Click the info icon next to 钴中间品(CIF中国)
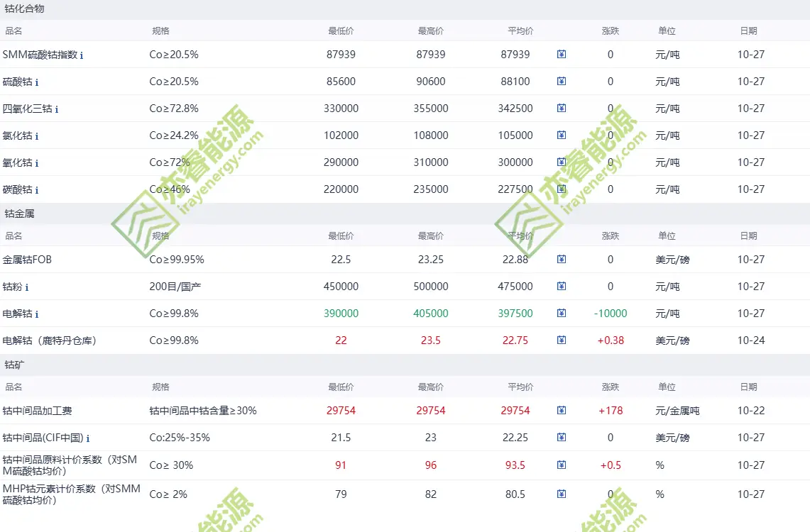This screenshot has height=532, width=810. 88,438
